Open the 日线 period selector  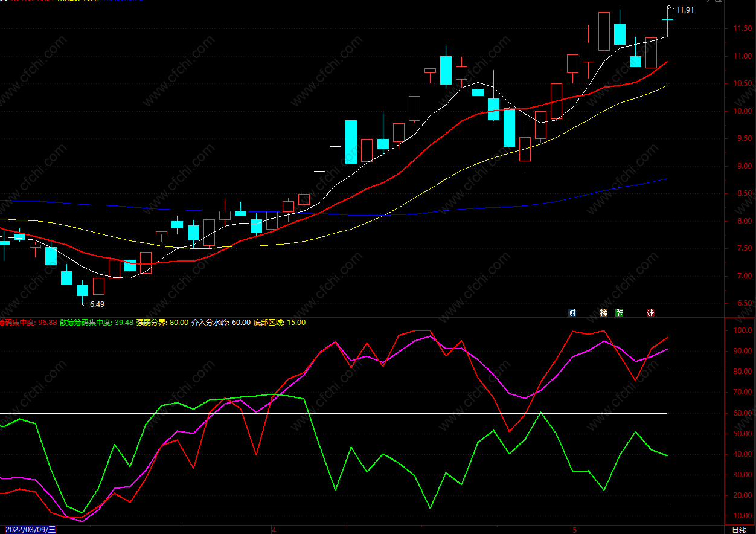(738, 530)
